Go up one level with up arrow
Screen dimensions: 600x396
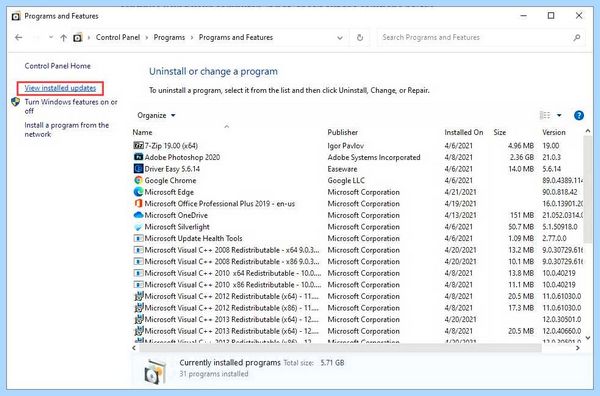pos(64,37)
